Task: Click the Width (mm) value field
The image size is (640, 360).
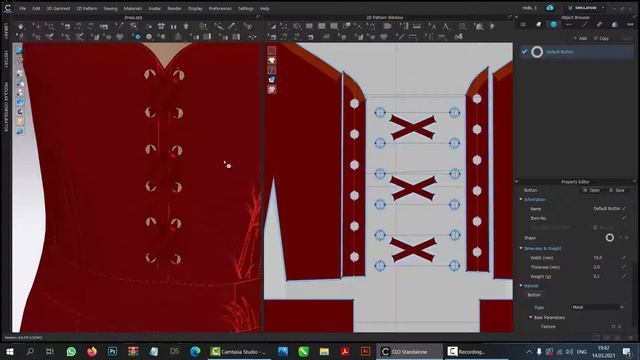Action: [598, 258]
